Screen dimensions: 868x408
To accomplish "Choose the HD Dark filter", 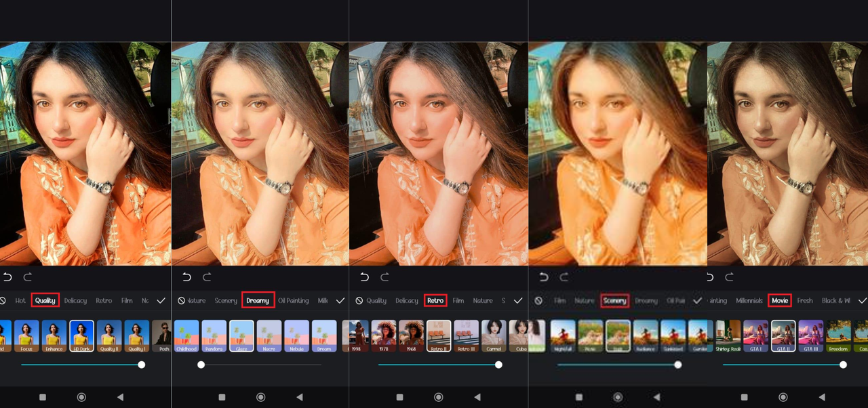I will coord(81,336).
